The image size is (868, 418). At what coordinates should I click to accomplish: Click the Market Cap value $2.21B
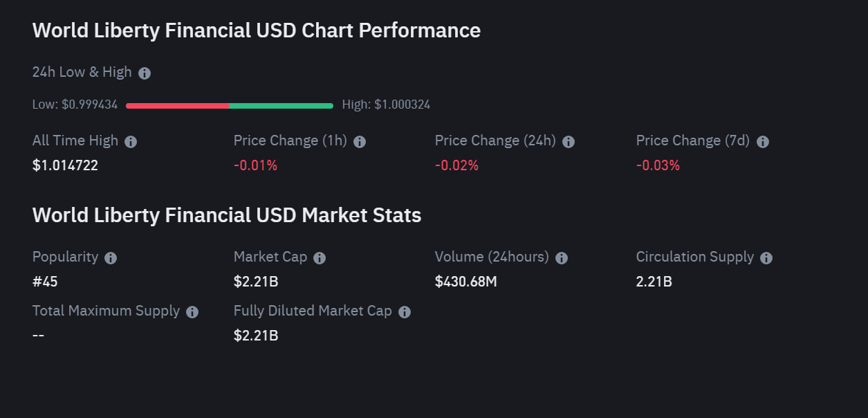[x=255, y=282]
